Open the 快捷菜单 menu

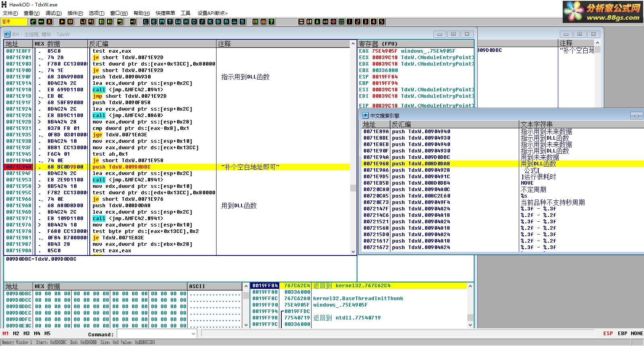(x=165, y=13)
